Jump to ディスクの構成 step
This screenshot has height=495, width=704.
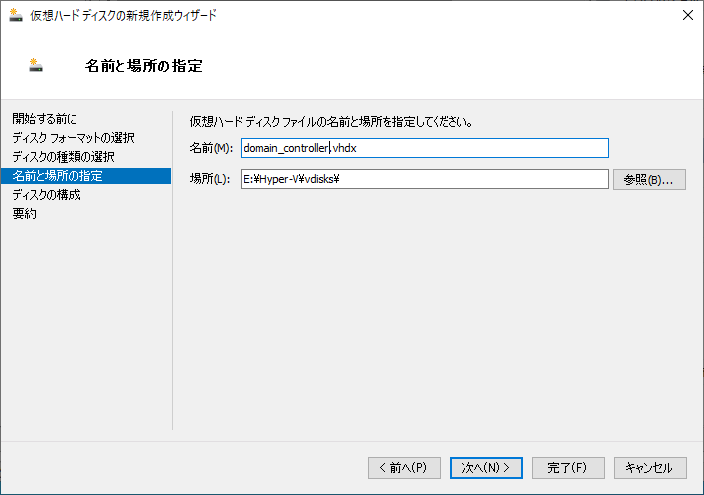tap(46, 195)
